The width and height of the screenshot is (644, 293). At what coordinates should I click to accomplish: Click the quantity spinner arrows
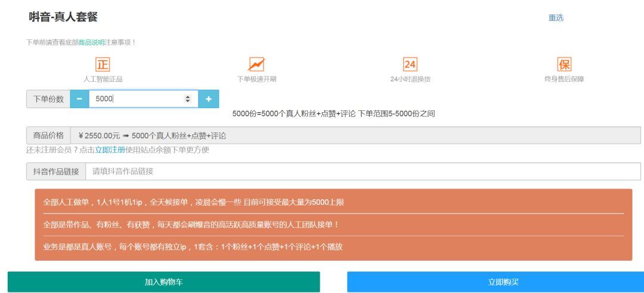click(188, 99)
